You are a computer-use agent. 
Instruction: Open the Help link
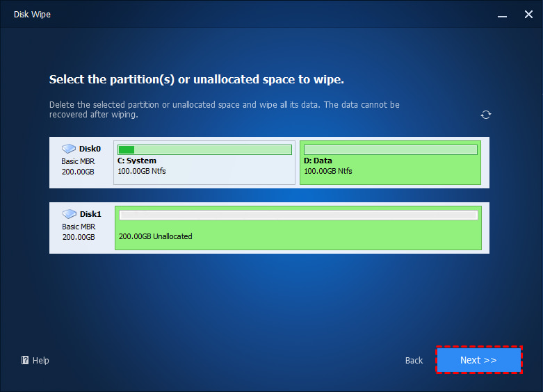pos(40,361)
